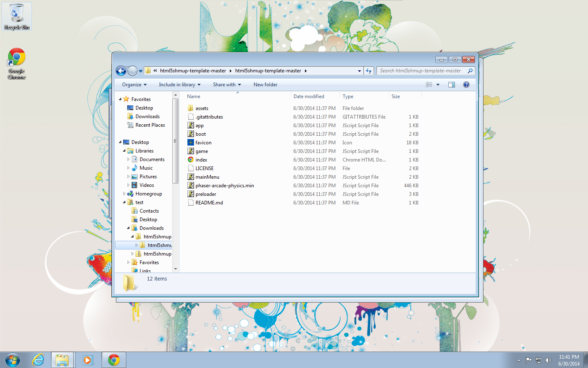588x368 pixels.
Task: Select the index Chrome HTML file
Action: click(201, 160)
